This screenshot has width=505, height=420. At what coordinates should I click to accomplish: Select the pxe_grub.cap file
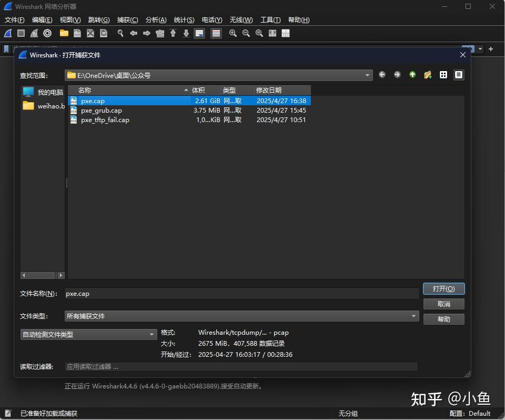point(189,110)
